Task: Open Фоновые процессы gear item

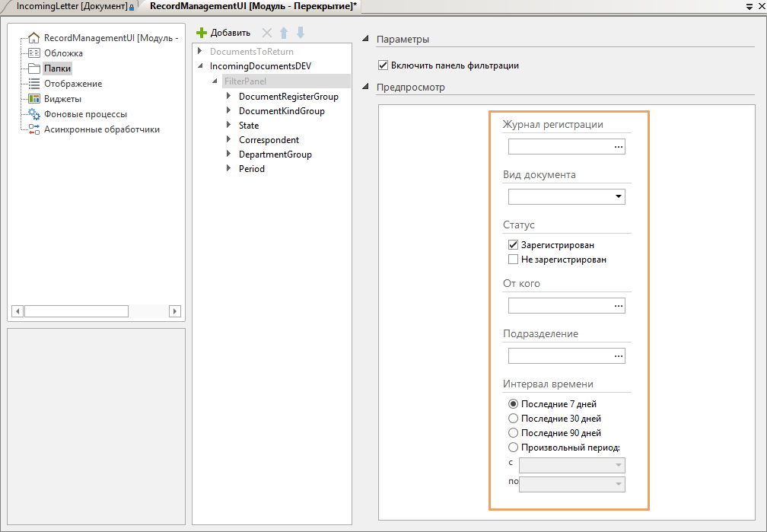Action: coord(84,114)
